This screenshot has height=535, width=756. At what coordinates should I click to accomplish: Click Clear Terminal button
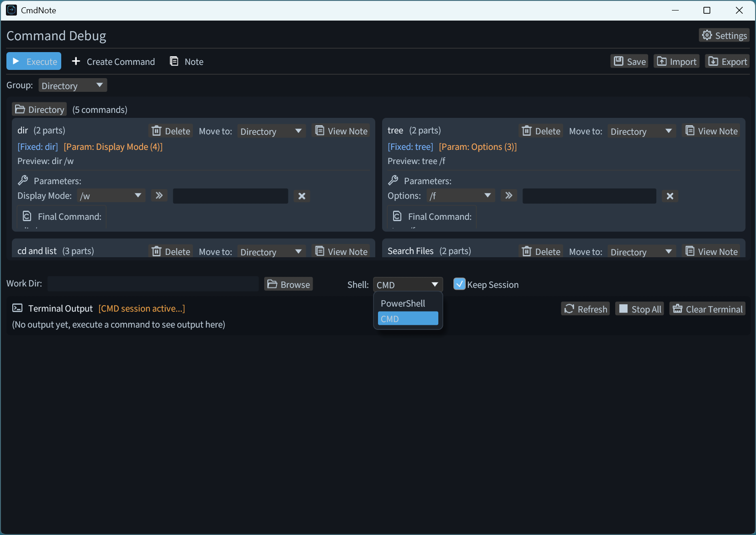708,309
